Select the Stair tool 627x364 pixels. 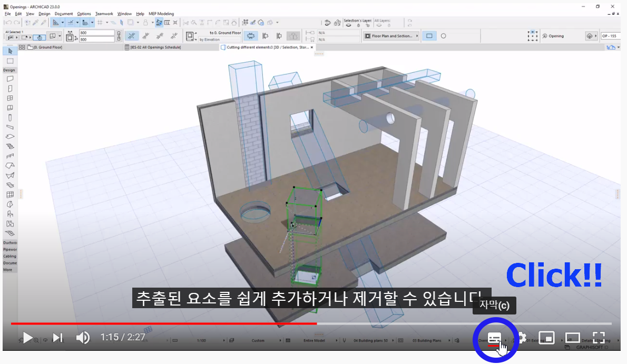pos(10,146)
